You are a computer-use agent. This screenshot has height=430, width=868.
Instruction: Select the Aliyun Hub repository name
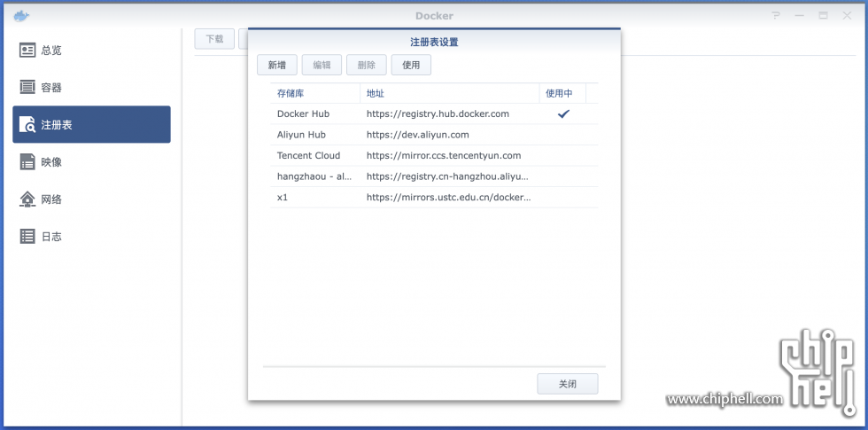302,135
